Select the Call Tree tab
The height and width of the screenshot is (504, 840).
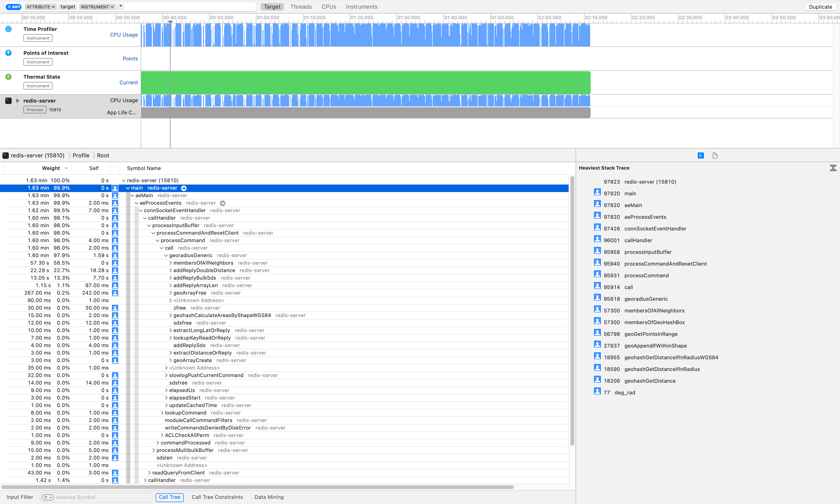click(169, 497)
